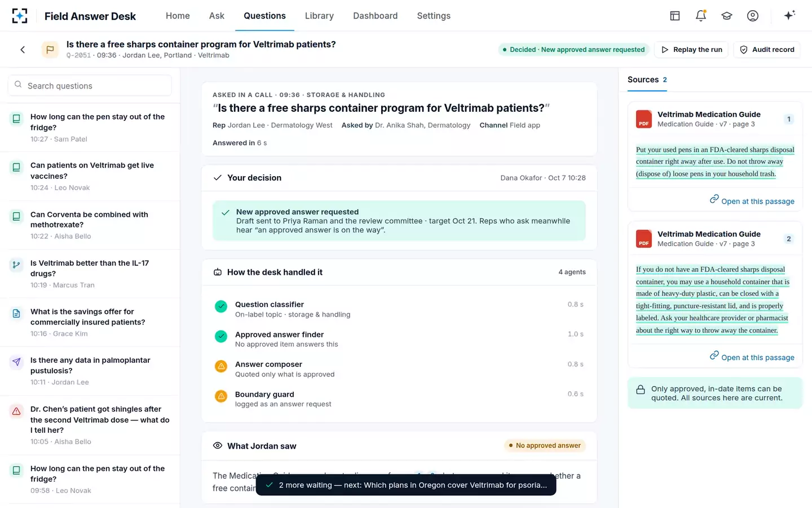Open source 2 at this passage

[x=752, y=357]
